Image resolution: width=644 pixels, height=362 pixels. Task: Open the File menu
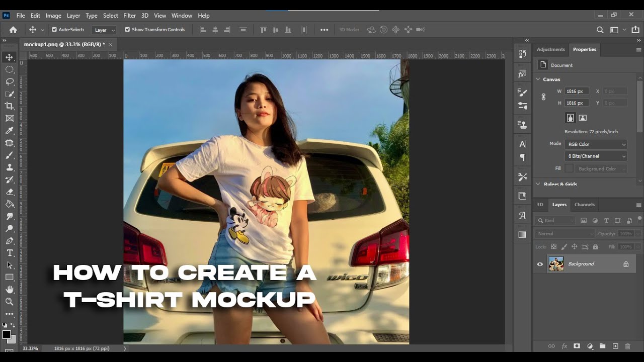[x=21, y=16]
